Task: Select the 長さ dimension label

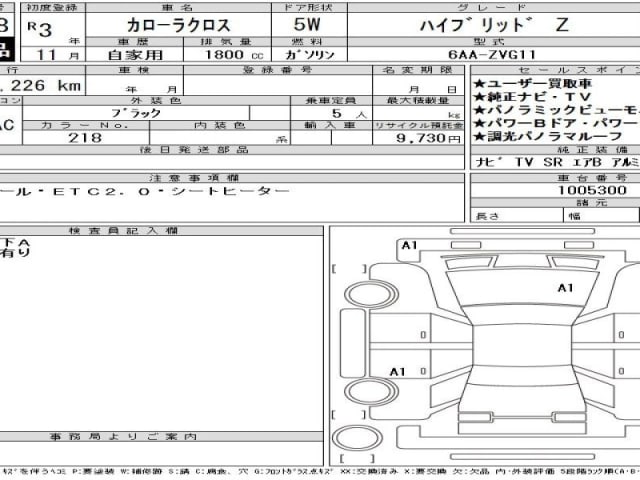Action: pyautogui.click(x=487, y=216)
